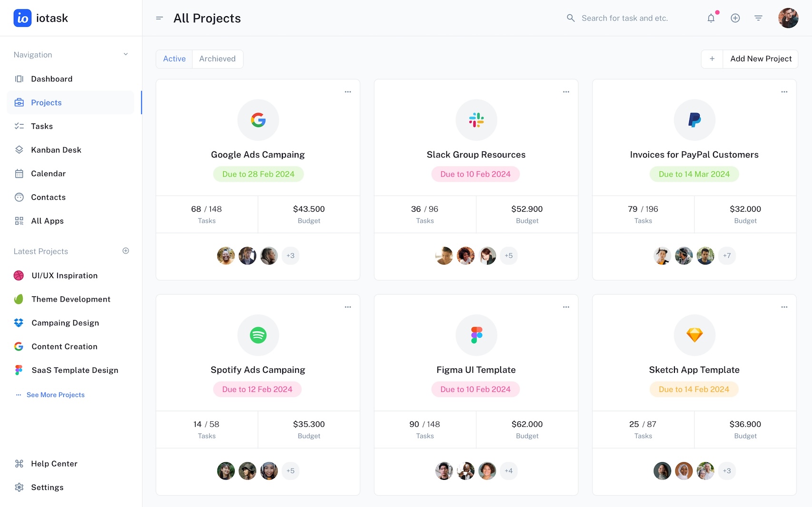Click the PayPal project logo
Viewport: 812px width, 507px height.
pyautogui.click(x=694, y=120)
